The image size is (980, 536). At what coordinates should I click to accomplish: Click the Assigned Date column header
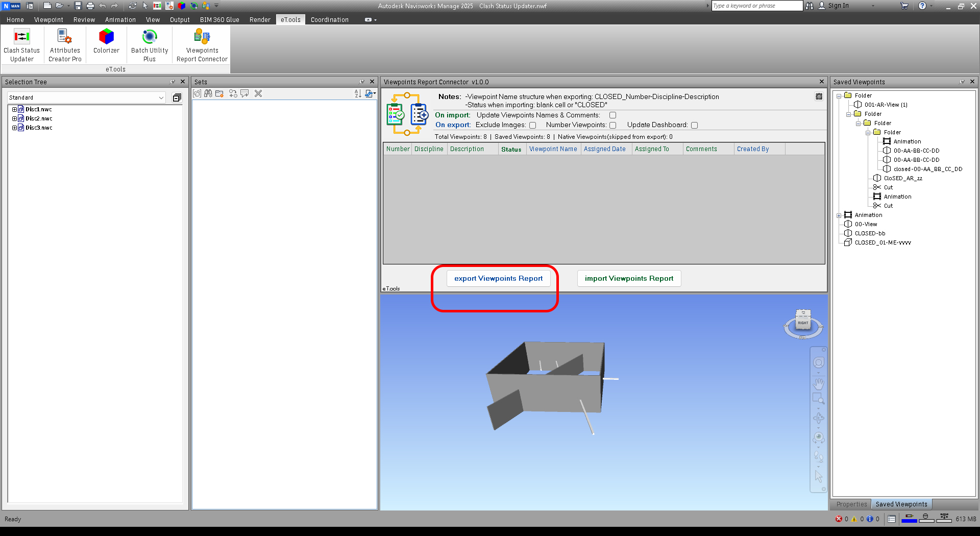pyautogui.click(x=605, y=149)
